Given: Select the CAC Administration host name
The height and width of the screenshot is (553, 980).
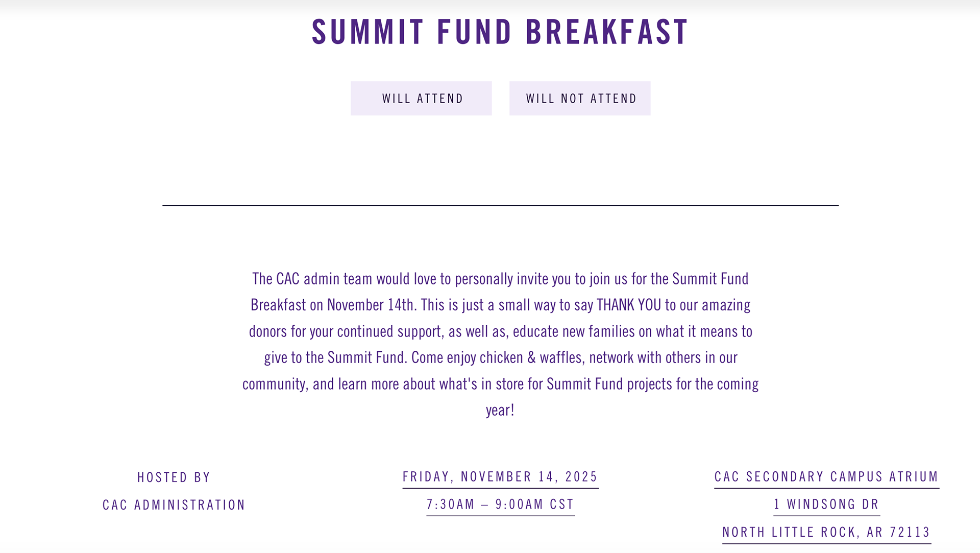Looking at the screenshot, I should tap(174, 505).
